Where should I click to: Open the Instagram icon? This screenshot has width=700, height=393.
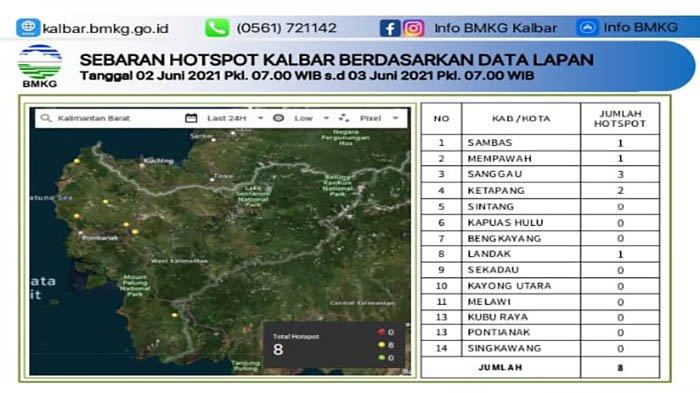pyautogui.click(x=413, y=28)
